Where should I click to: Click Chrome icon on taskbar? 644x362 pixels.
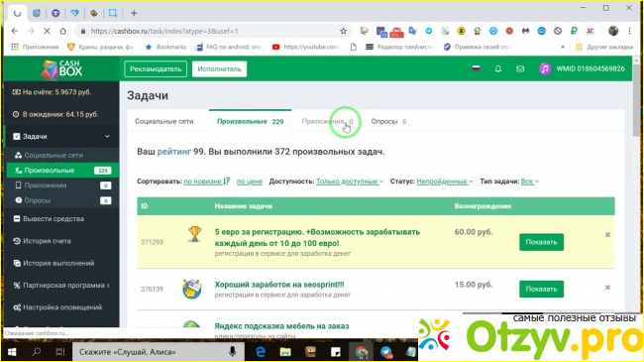pos(361,352)
